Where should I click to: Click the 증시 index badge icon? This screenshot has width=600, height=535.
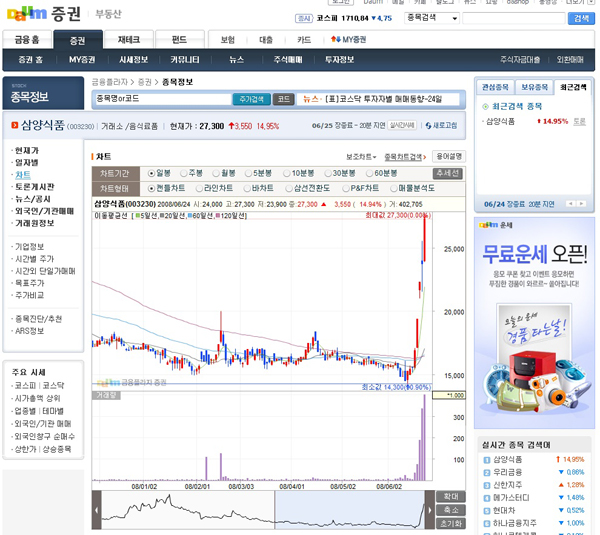coord(304,18)
